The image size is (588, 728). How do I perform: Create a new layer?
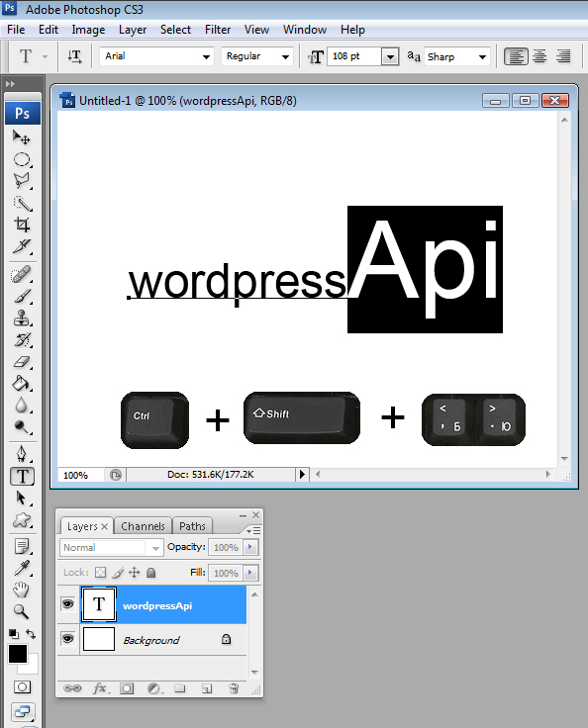(x=207, y=688)
